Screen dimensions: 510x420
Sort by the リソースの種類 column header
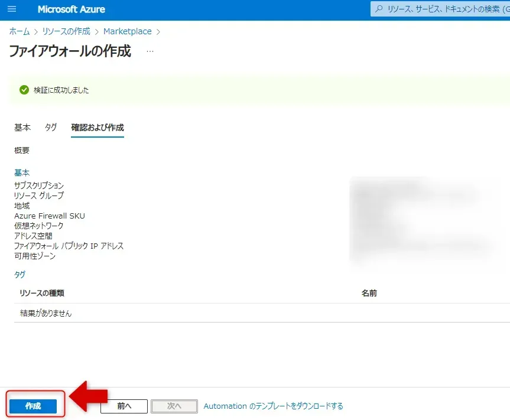pyautogui.click(x=42, y=293)
